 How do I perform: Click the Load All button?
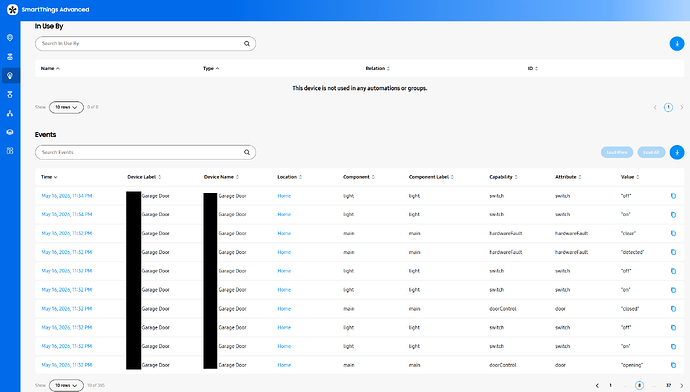(x=651, y=152)
